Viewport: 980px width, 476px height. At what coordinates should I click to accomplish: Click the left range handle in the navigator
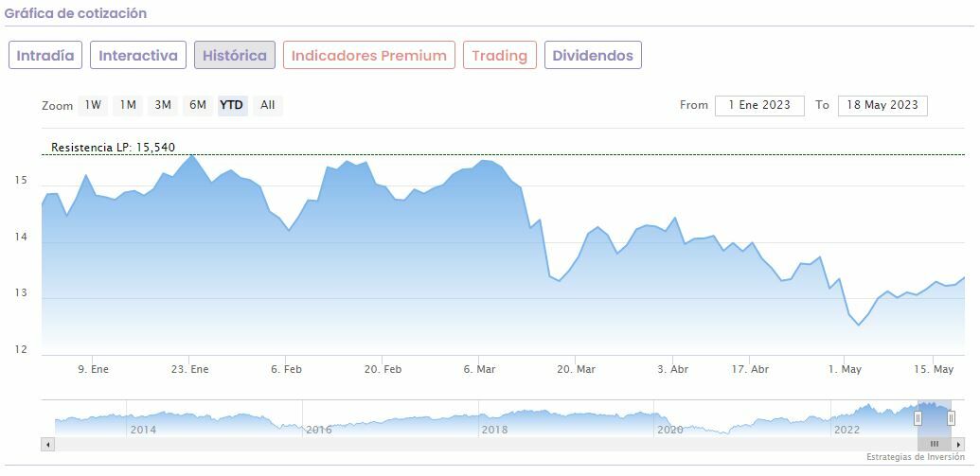pyautogui.click(x=918, y=418)
